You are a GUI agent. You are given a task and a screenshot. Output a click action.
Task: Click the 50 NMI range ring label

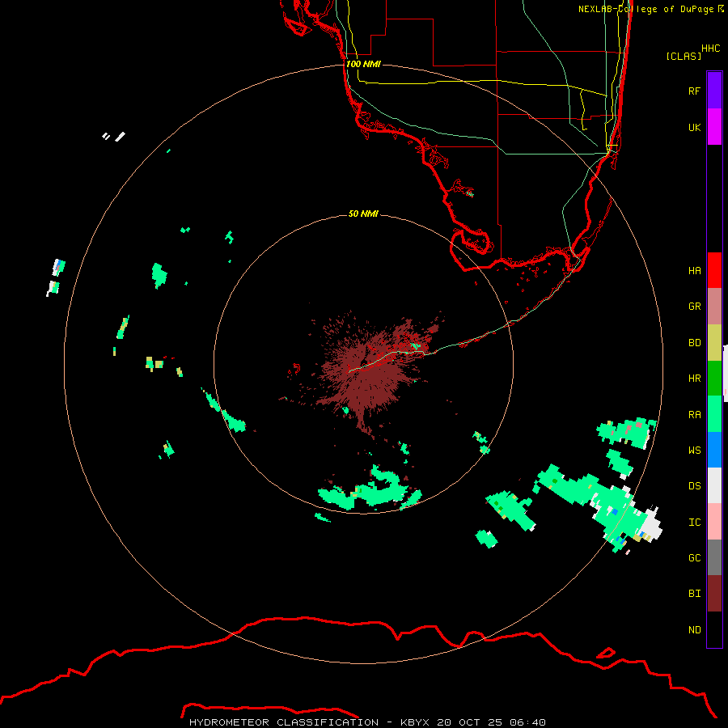coord(363,214)
